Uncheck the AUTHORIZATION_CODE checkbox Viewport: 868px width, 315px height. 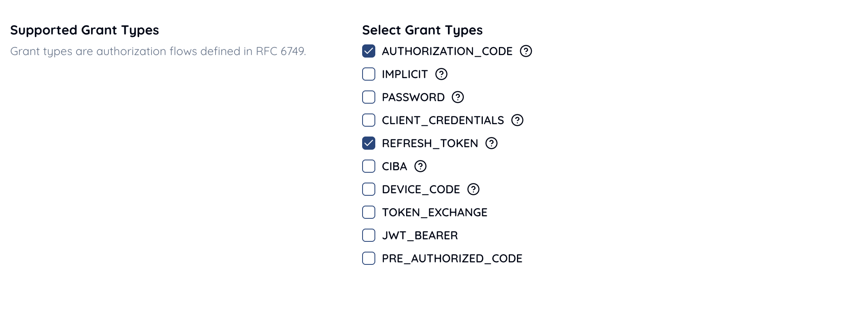(x=369, y=51)
